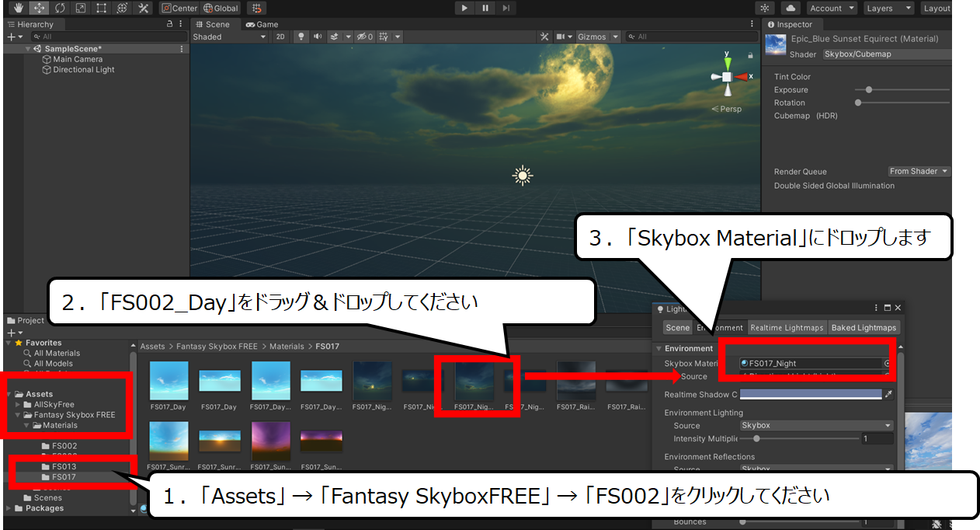Open the Environment Lighting Source Skybox dropdown
980x530 pixels.
(816, 425)
